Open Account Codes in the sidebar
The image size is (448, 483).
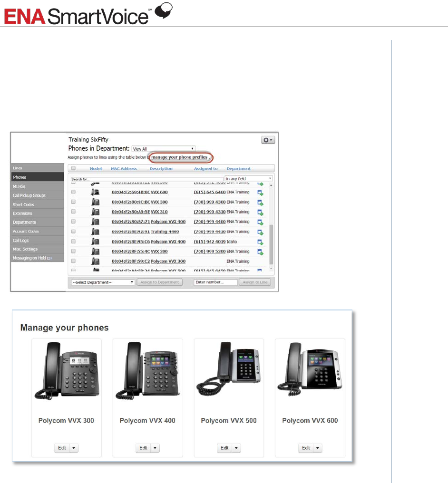pyautogui.click(x=38, y=231)
